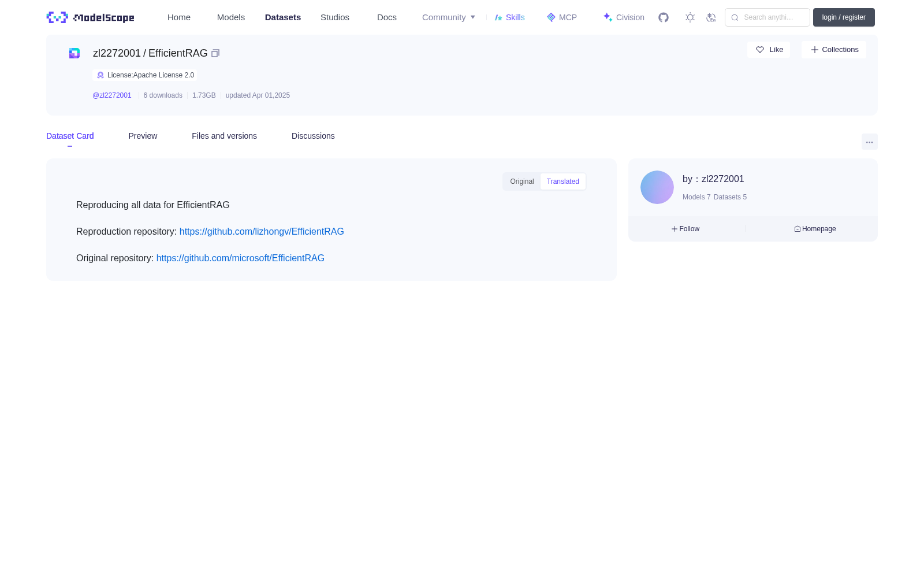This screenshot has height=578, width=924.
Task: Open the Docs page
Action: pyautogui.click(x=387, y=17)
